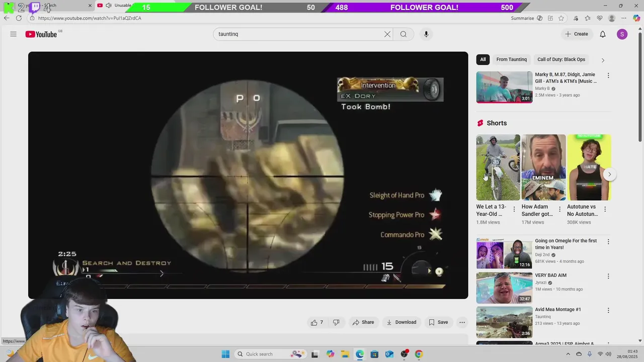Go back with the browser back arrow

point(7,18)
